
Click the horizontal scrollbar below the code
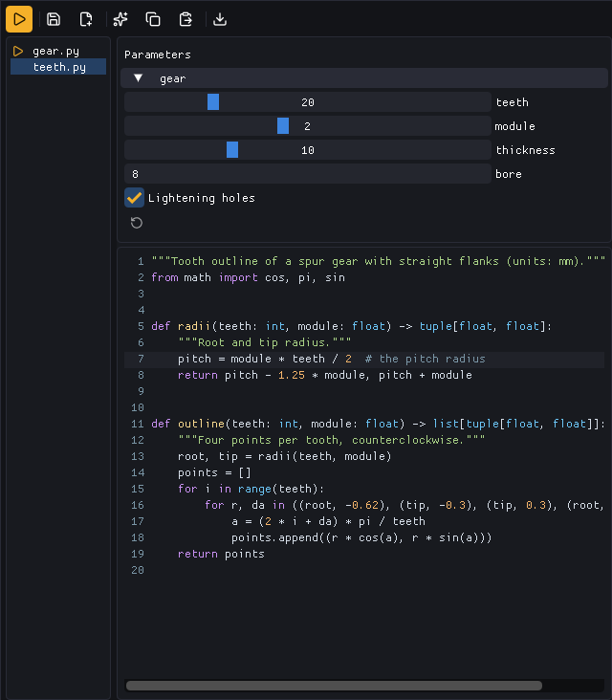(x=334, y=686)
